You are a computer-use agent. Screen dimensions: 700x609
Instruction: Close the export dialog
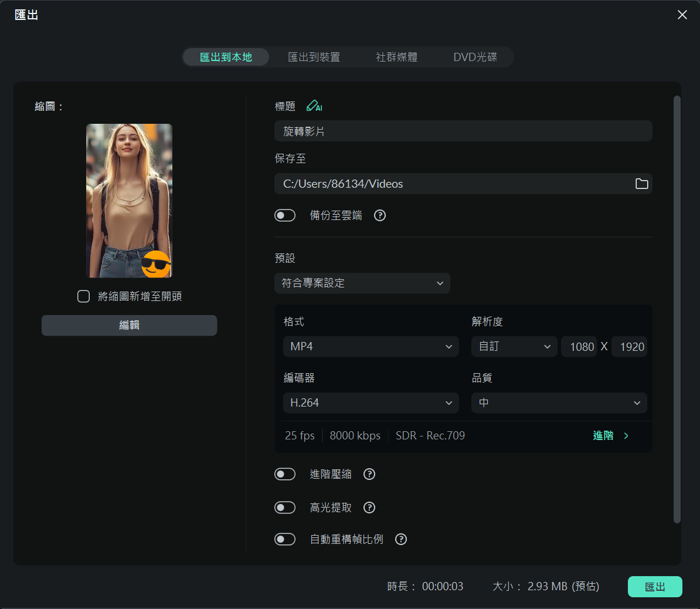tap(682, 15)
